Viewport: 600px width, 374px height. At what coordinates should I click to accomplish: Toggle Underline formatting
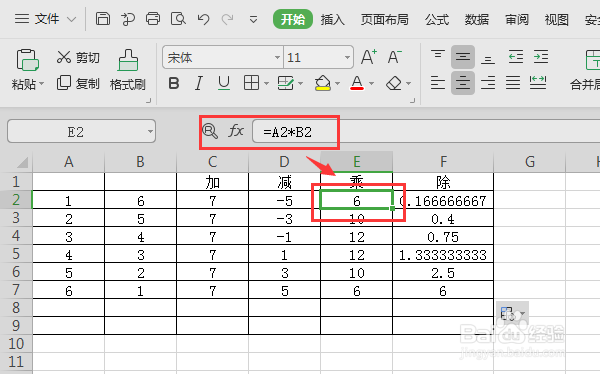pyautogui.click(x=224, y=83)
